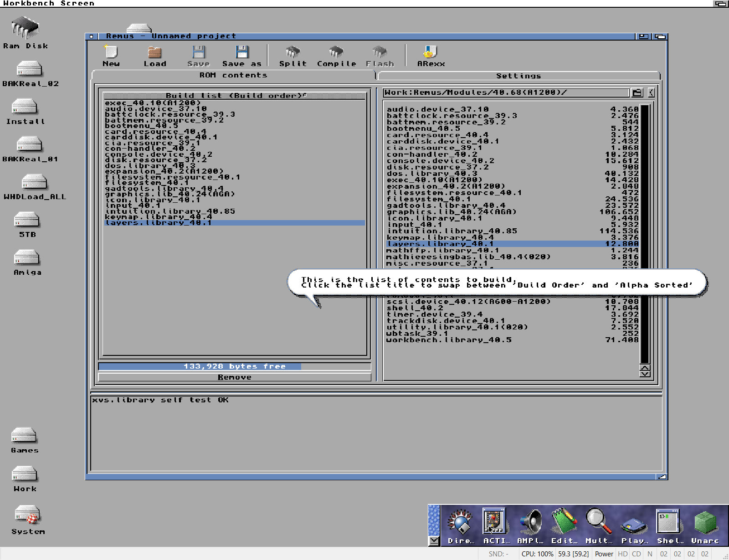
Task: Select workbench.library_40.5 in the file list
Action: click(512, 340)
